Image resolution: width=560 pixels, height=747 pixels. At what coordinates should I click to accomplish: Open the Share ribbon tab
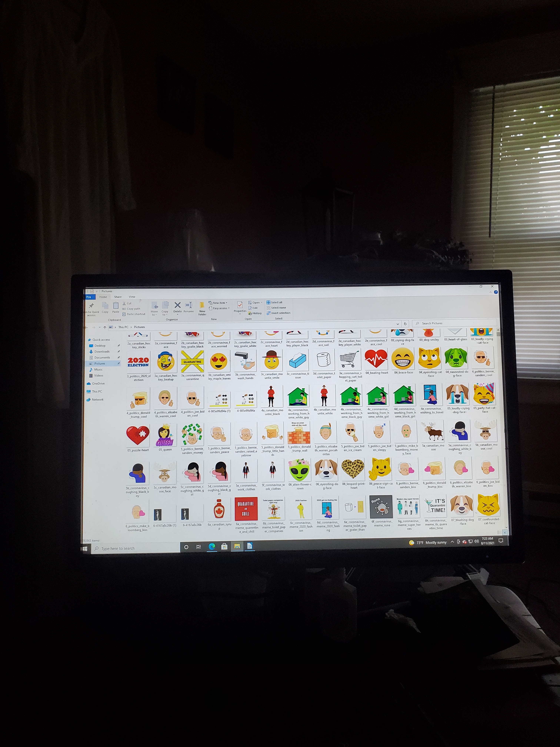coord(118,297)
